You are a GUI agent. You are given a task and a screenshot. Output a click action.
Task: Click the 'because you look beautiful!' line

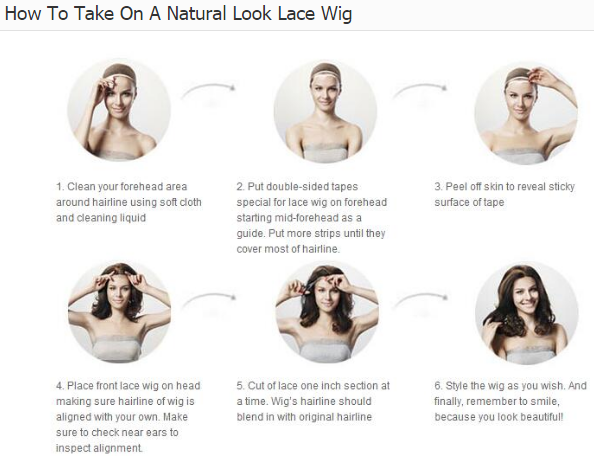(x=499, y=417)
